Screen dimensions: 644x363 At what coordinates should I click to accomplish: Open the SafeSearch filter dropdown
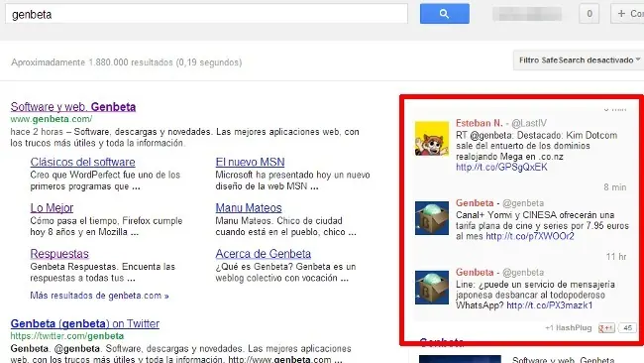click(579, 60)
